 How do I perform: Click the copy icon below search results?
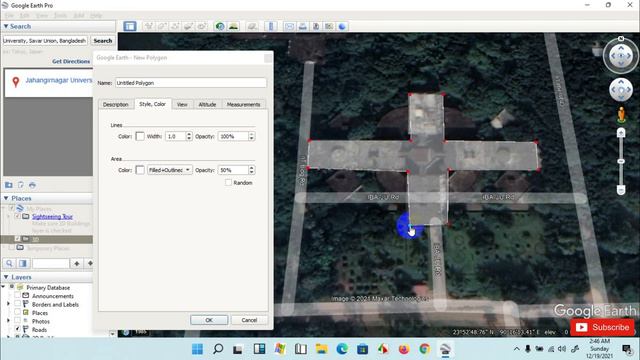click(x=20, y=185)
